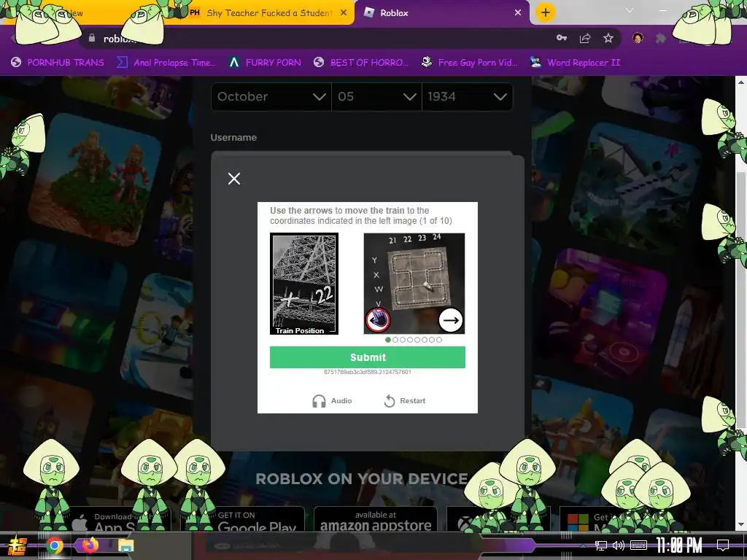Click the touch keyboard tray icon
The height and width of the screenshot is (560, 747).
click(x=638, y=545)
